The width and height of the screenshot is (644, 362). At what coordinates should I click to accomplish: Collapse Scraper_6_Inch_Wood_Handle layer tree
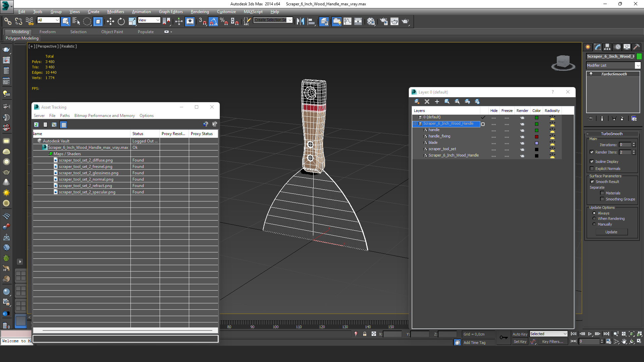click(x=415, y=124)
